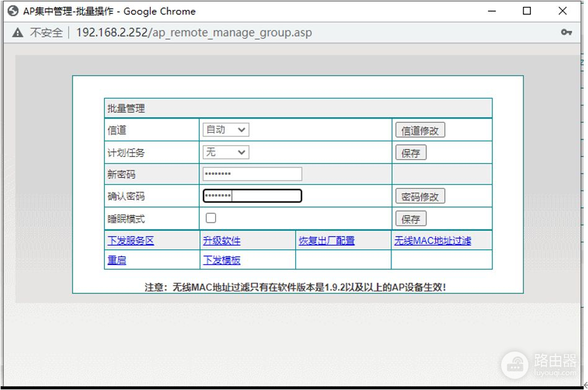Open the 升级软件 link
588x390 pixels.
click(x=221, y=241)
